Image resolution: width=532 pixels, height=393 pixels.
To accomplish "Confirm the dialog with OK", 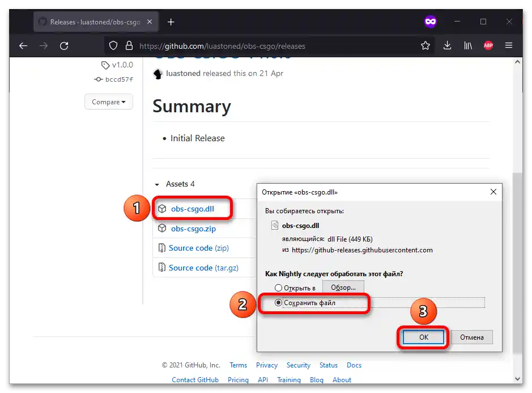I will tap(423, 337).
